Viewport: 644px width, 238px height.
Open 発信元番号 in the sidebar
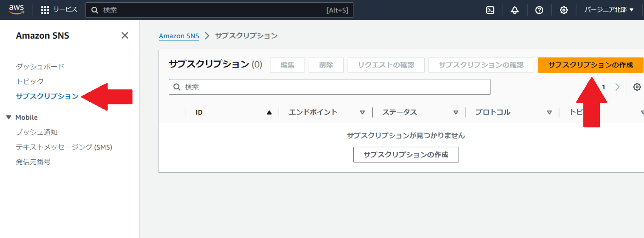[33, 162]
